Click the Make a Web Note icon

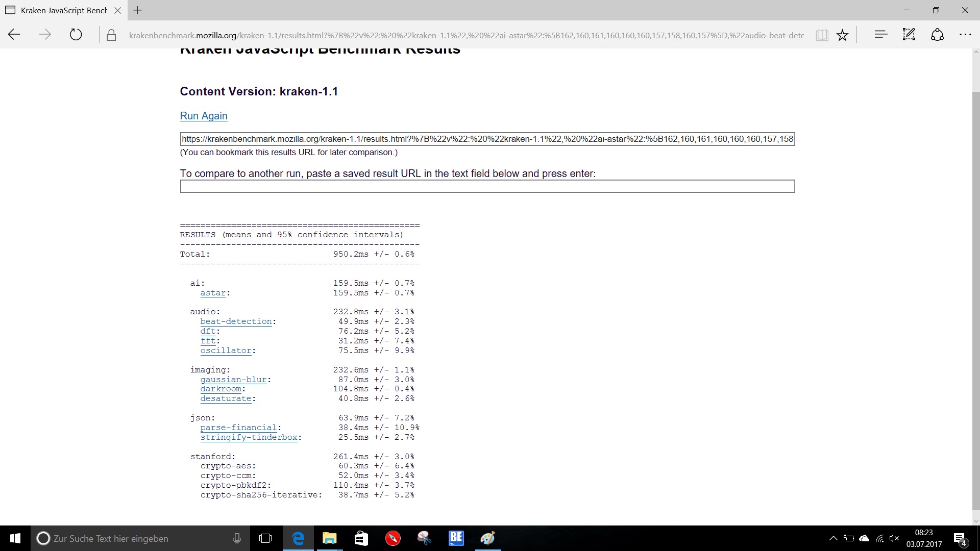(909, 35)
